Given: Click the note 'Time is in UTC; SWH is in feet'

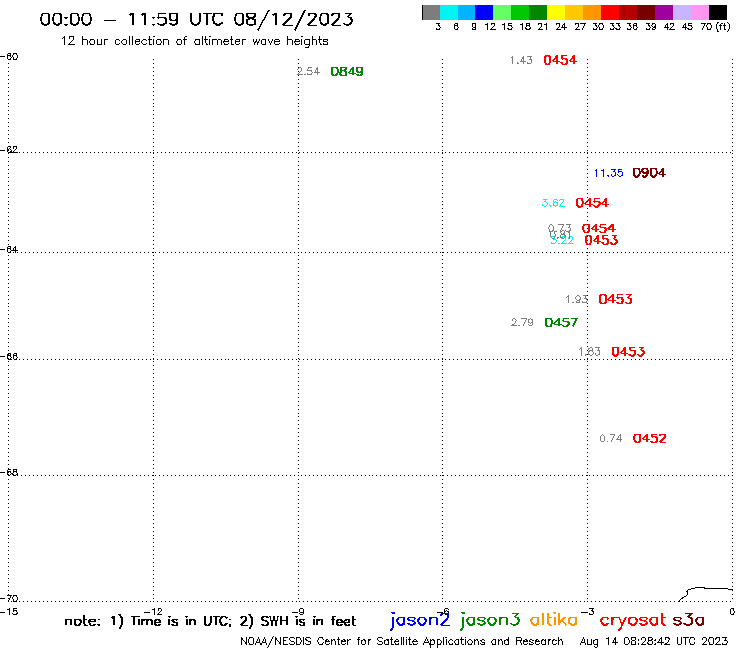Looking at the screenshot, I should [210, 621].
